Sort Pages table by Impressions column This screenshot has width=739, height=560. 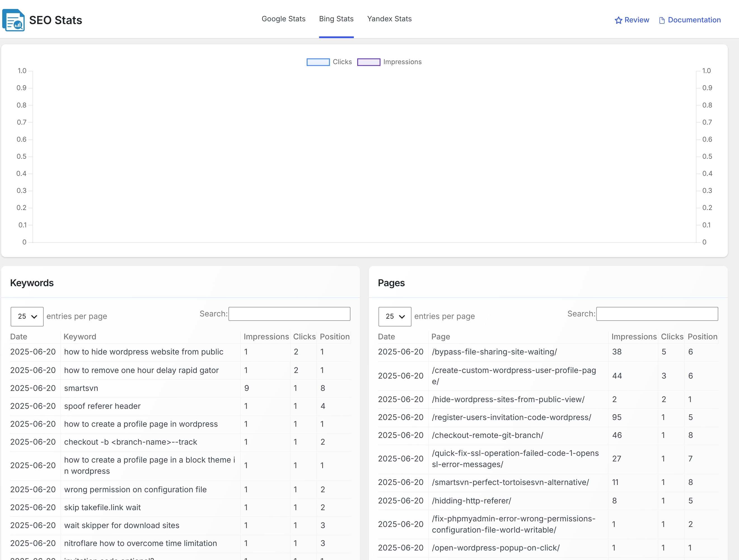(634, 337)
